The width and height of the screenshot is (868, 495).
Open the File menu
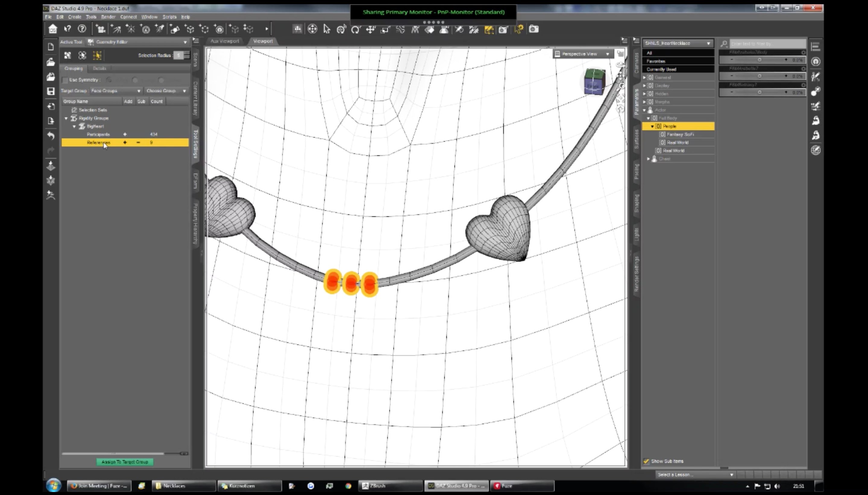48,17
